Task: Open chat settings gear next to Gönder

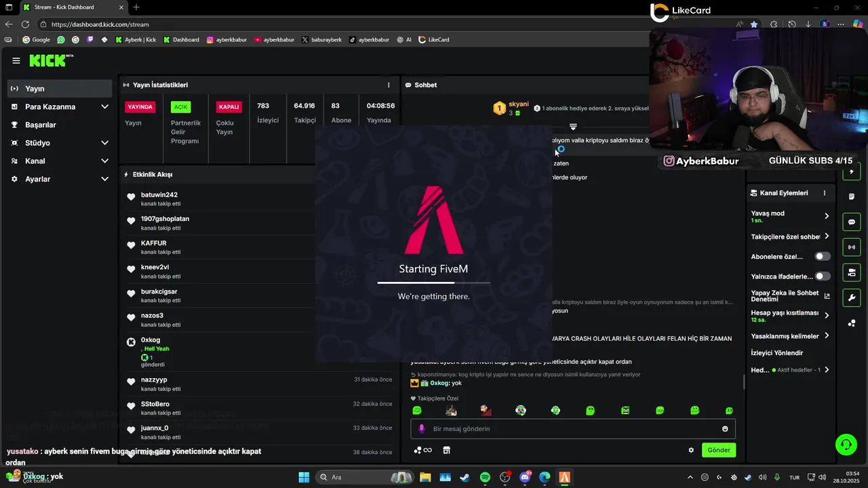Action: tap(691, 450)
